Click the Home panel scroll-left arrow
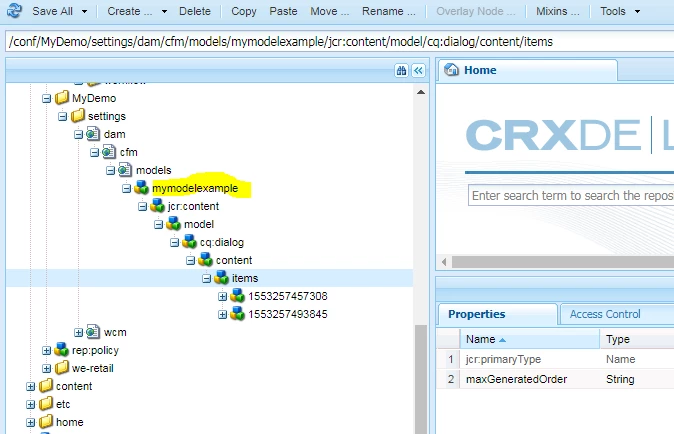Screen dimensions: 674x434 tap(444, 261)
